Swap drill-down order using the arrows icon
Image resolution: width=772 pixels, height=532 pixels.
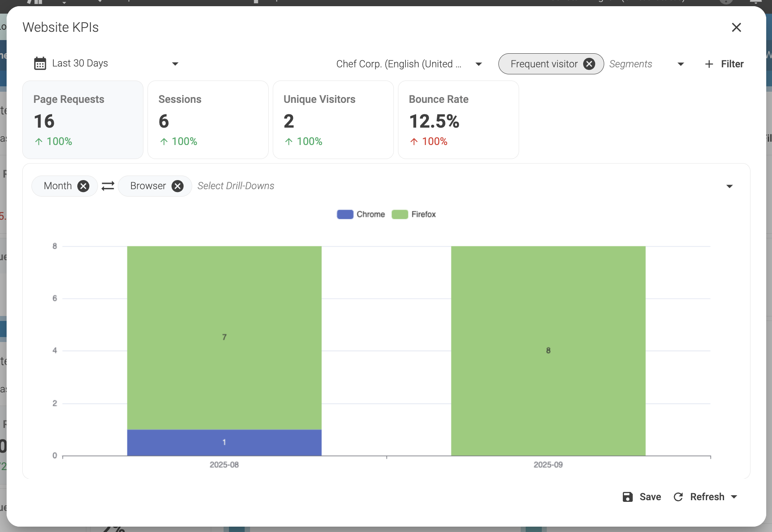pyautogui.click(x=107, y=186)
